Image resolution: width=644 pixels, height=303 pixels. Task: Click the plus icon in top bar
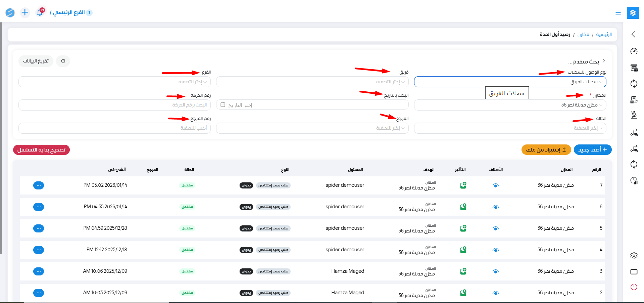(25, 13)
